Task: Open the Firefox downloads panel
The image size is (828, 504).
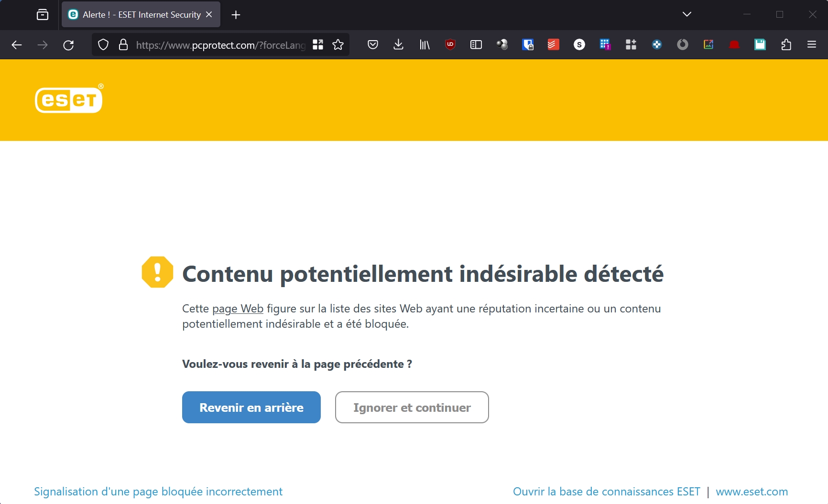Action: coord(398,45)
